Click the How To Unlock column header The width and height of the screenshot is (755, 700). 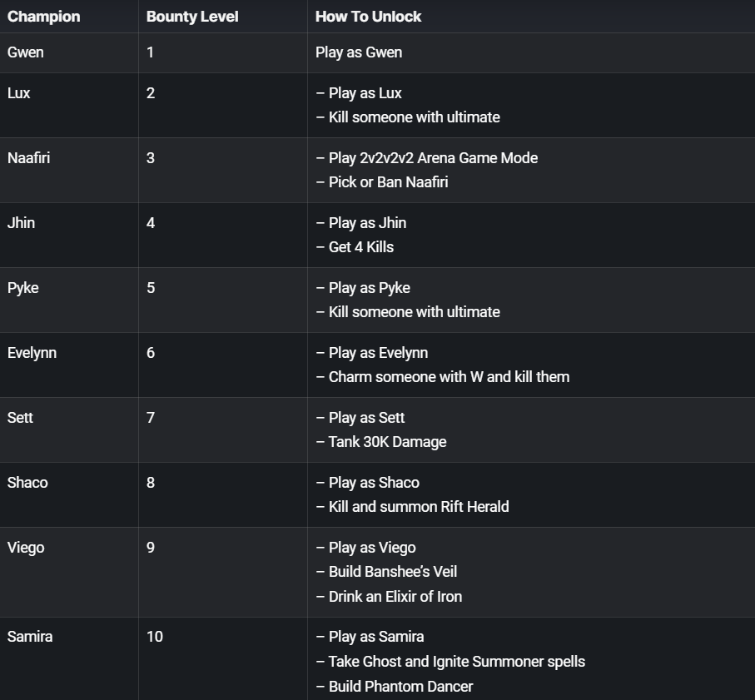[x=368, y=17]
